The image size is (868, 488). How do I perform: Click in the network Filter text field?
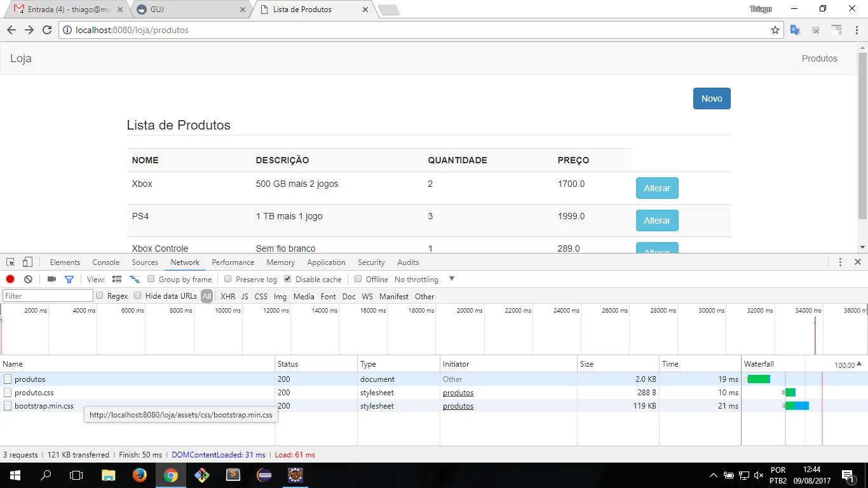click(48, 296)
